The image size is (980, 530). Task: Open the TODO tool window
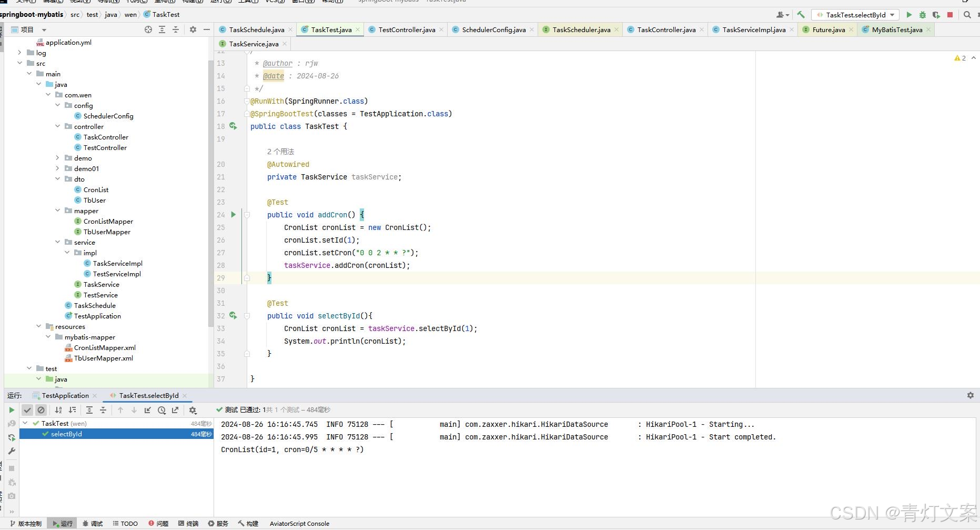coord(125,524)
